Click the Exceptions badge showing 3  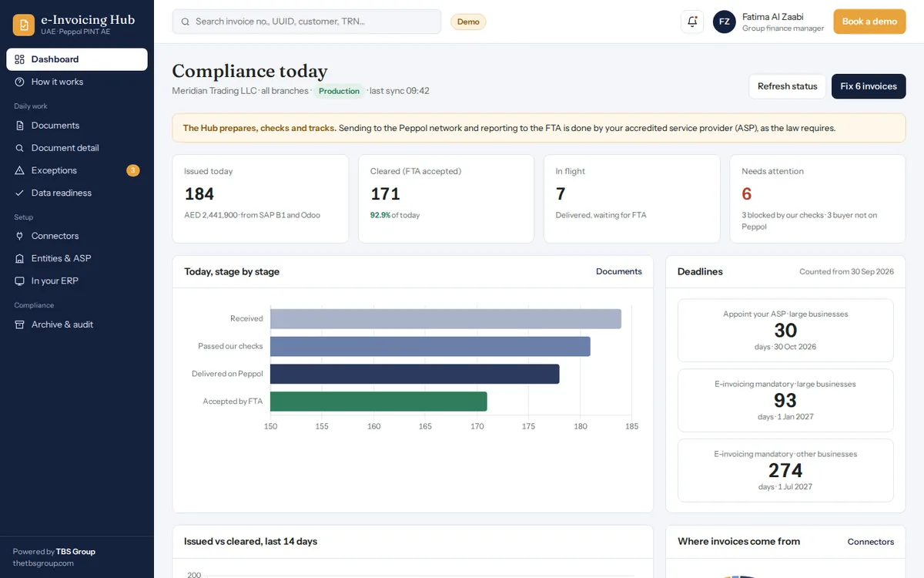[132, 170]
